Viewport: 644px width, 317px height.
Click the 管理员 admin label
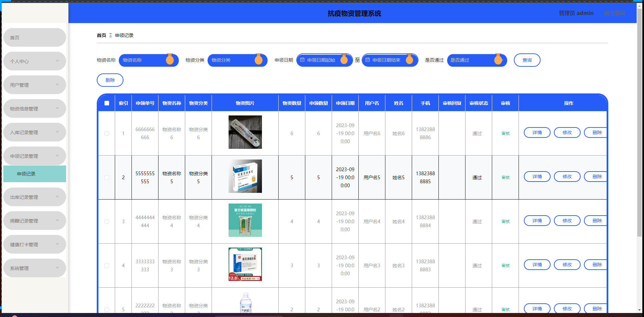[576, 13]
